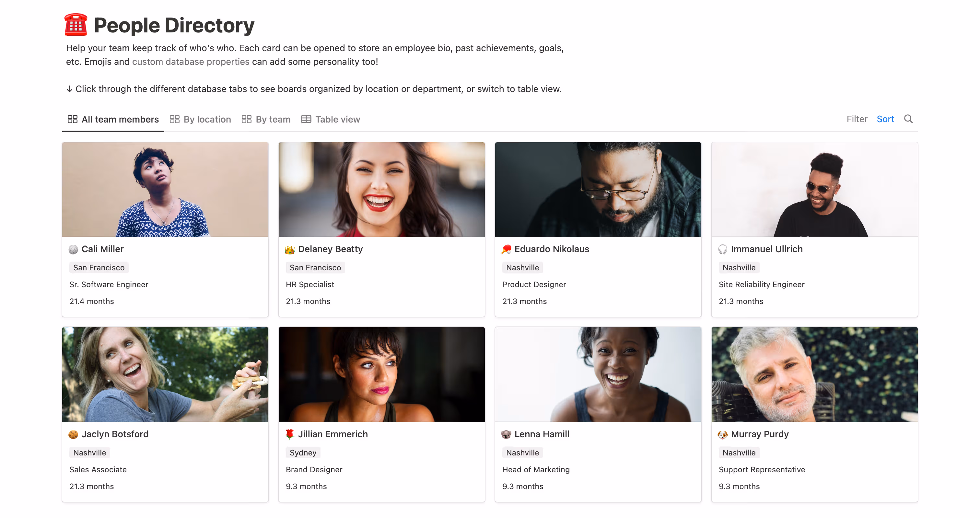Open the custom database properties link
Viewport: 980px width, 518px height.
191,62
